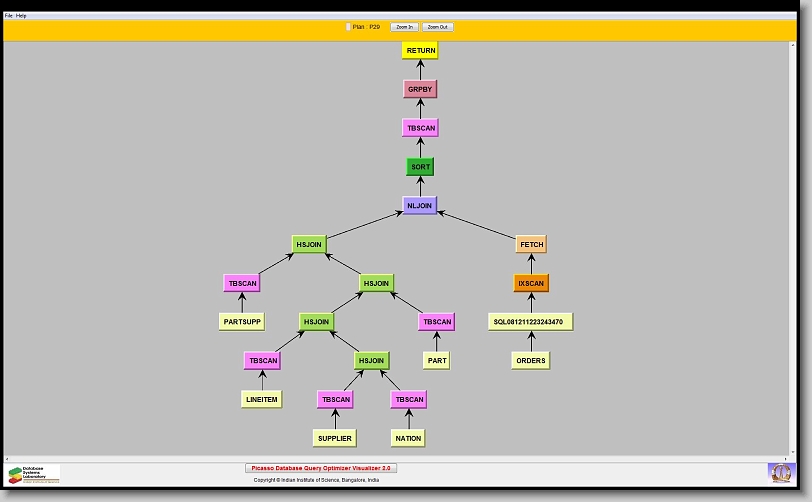Click the LINEITEM table node
The width and height of the screenshot is (812, 502).
(262, 399)
